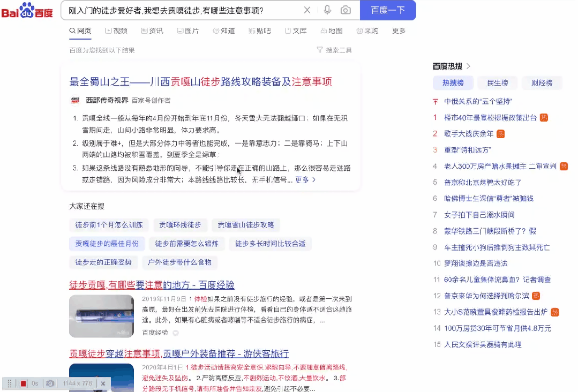Start voice search with microphone icon
Screen dimensions: 578x392
click(x=327, y=10)
